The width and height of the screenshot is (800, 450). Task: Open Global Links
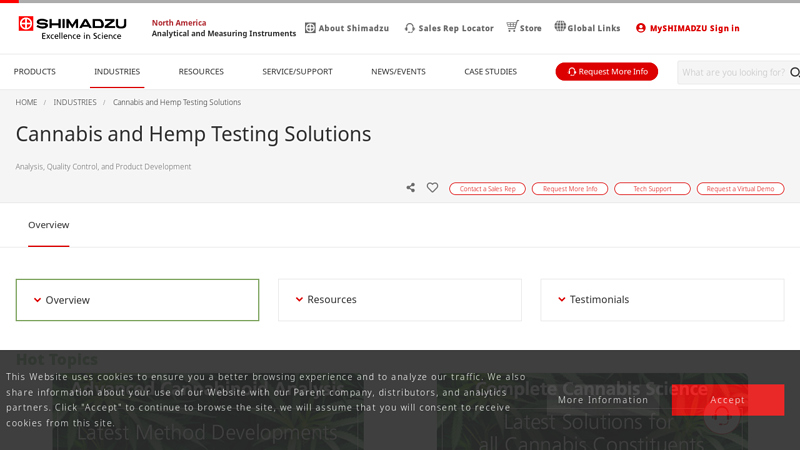594,28
